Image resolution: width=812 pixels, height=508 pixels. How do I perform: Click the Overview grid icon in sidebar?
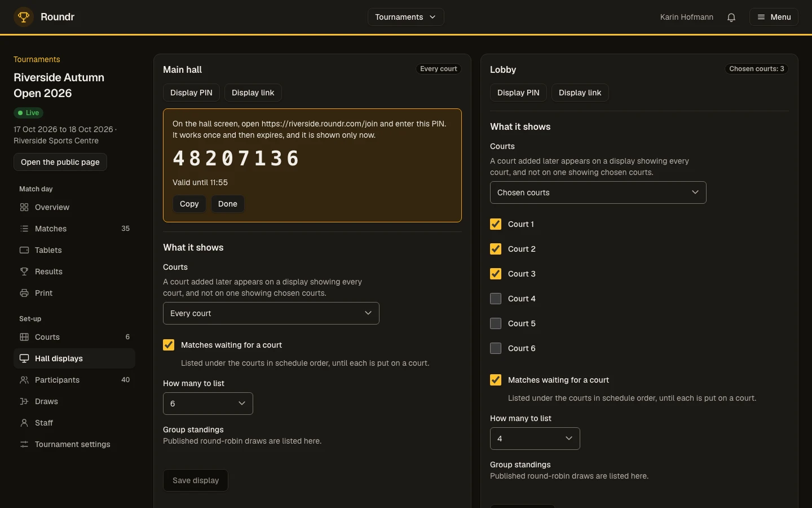[24, 207]
